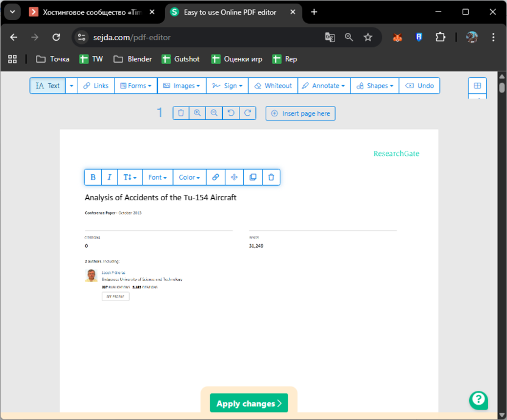This screenshot has width=507, height=420.
Task: Add a link to the selected text via the chain icon
Action: coord(215,177)
